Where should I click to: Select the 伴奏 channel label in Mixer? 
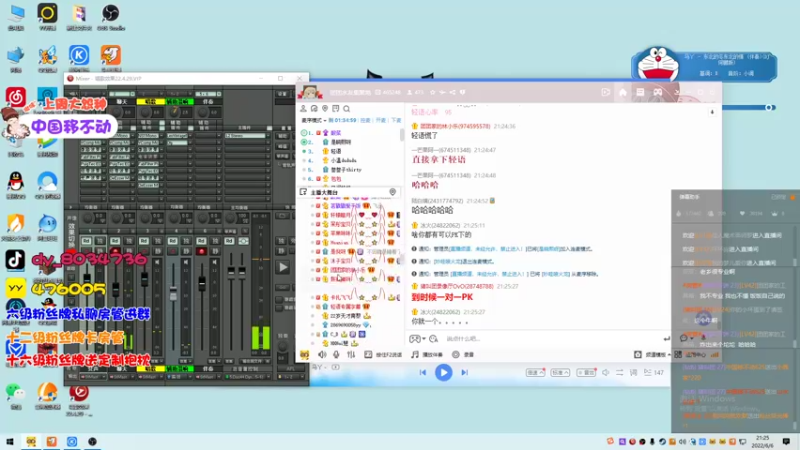click(208, 102)
